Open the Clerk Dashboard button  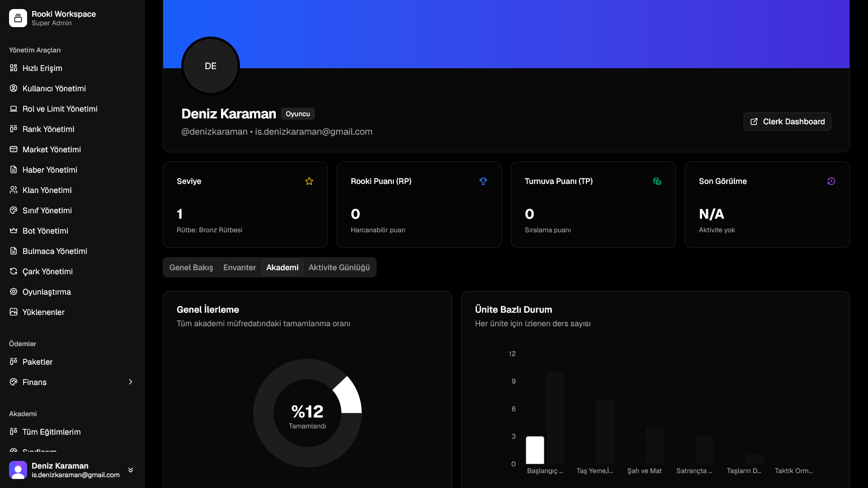[787, 122]
